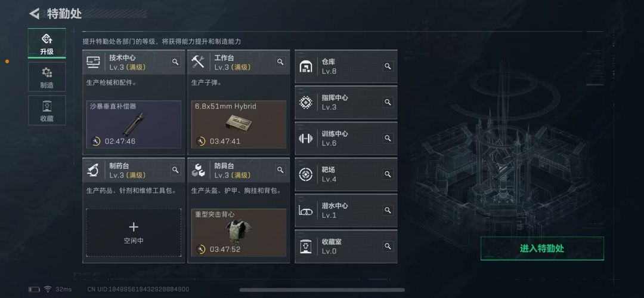The height and width of the screenshot is (298, 644).
Task: Click the magnifier next to 收藏室 Lv.0
Action: pyautogui.click(x=388, y=246)
